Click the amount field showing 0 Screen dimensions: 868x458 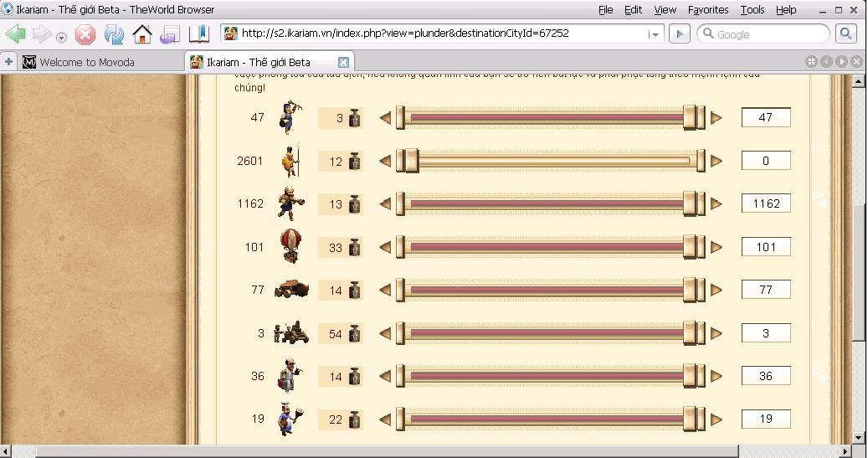tap(766, 161)
